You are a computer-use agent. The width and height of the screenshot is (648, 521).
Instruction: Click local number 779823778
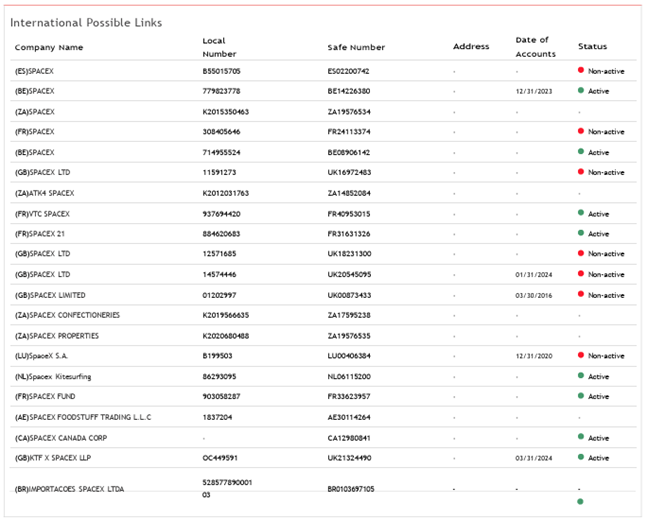click(221, 91)
